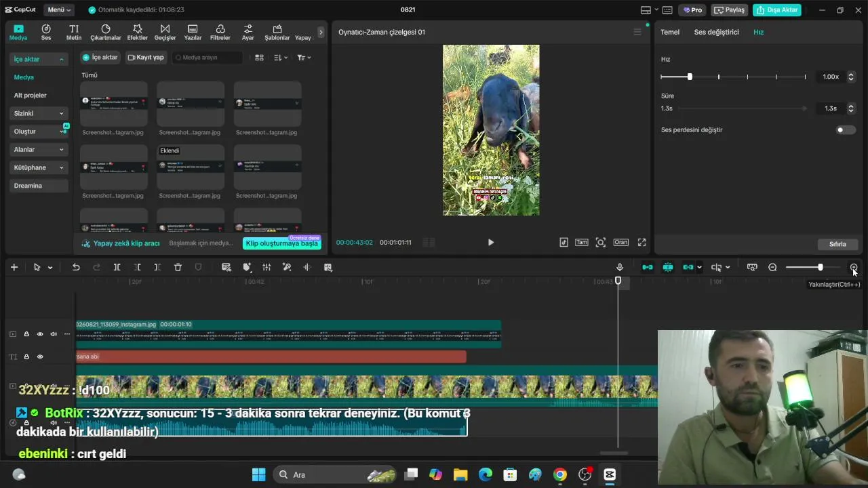Open the selection tool mode dropdown

[50, 268]
